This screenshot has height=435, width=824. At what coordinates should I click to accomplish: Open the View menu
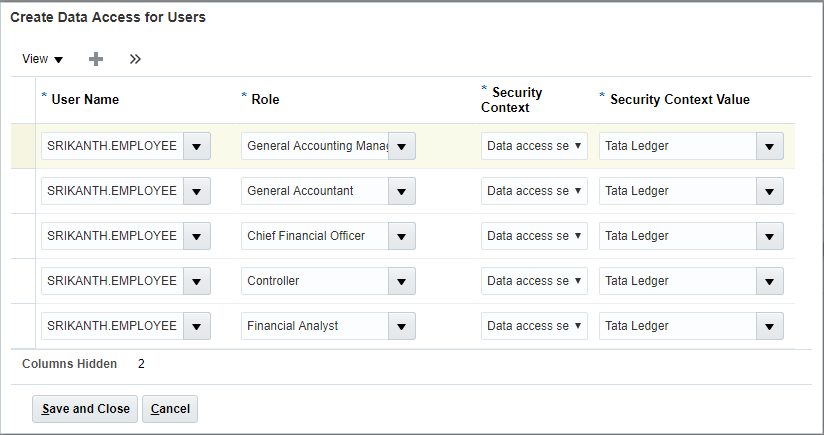coord(42,59)
